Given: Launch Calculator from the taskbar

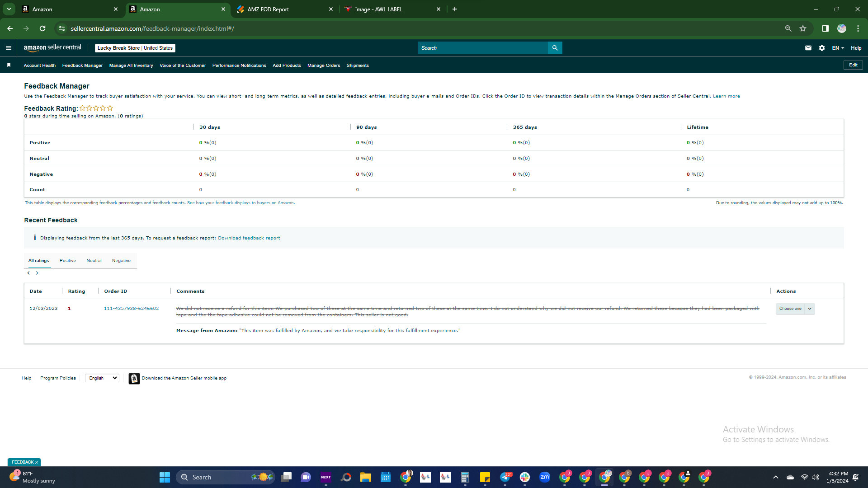Looking at the screenshot, I should click(x=465, y=477).
